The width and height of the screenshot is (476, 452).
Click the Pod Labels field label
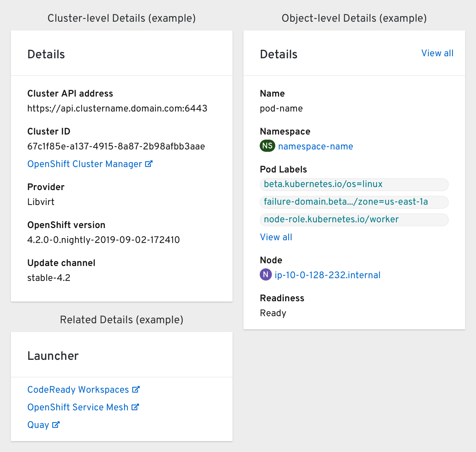(x=283, y=169)
